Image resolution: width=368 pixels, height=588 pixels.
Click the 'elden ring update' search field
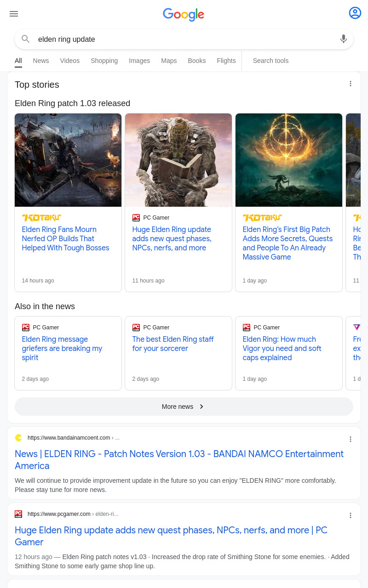[184, 39]
